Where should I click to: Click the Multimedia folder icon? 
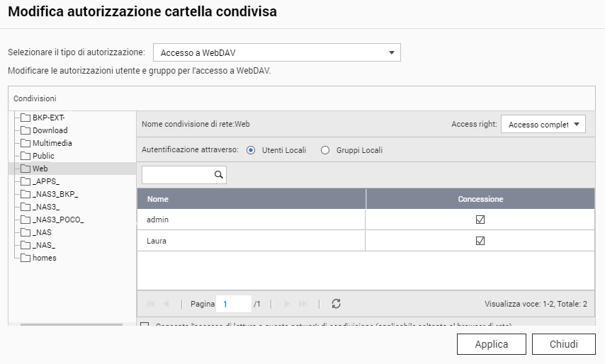click(x=26, y=143)
